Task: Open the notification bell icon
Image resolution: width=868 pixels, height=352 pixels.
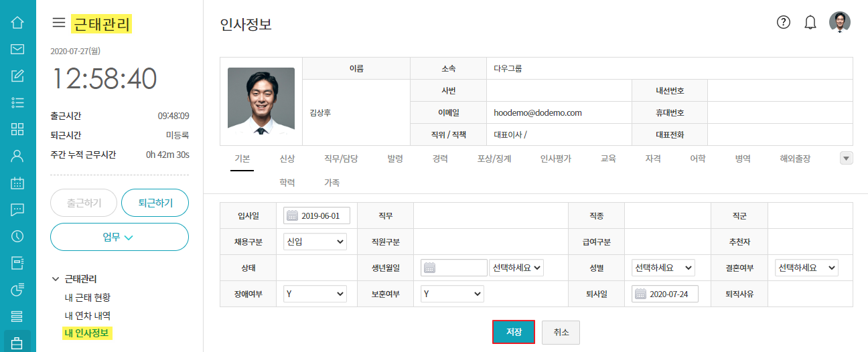Action: (810, 22)
